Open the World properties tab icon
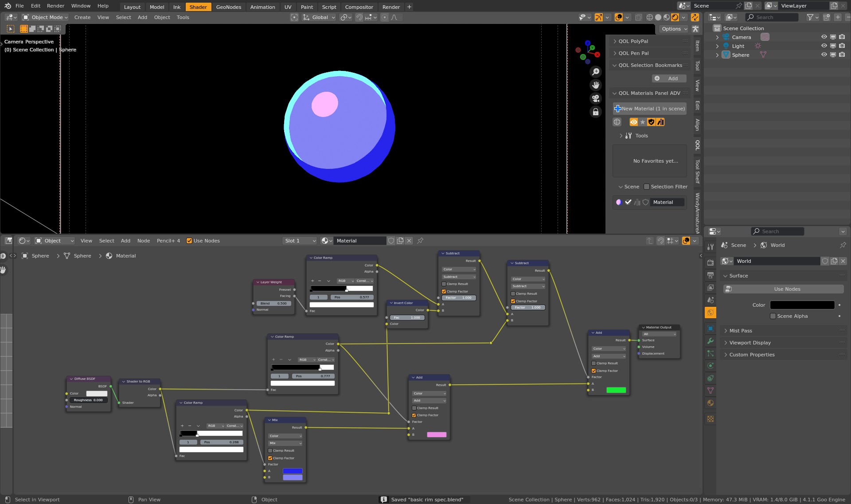The image size is (851, 504). point(710,313)
